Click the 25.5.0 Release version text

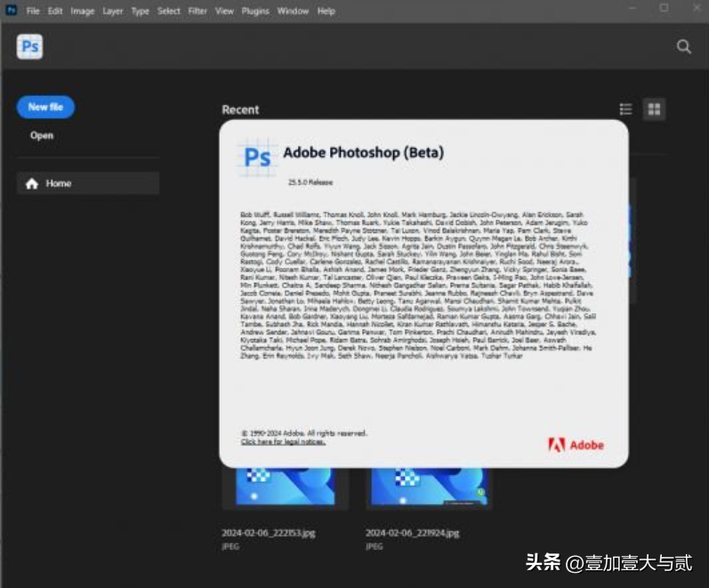[x=310, y=182]
